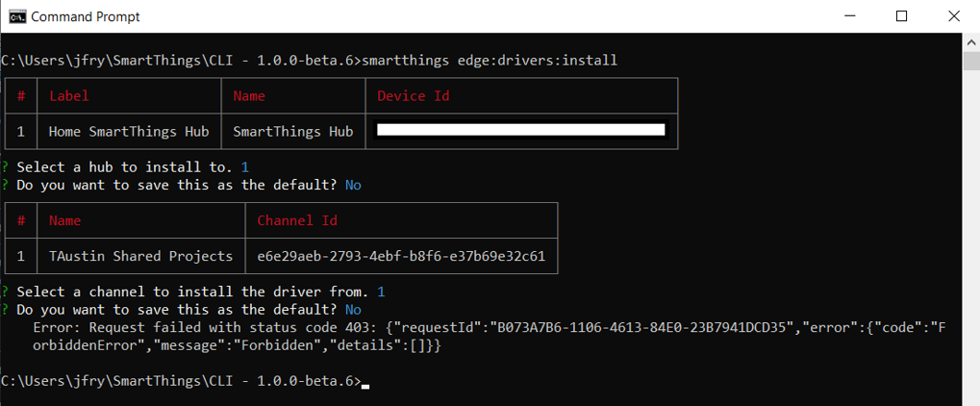Viewport: 980px width, 406px height.
Task: Click the 'smartthings edge:drivers:install' command text
Action: 490,61
